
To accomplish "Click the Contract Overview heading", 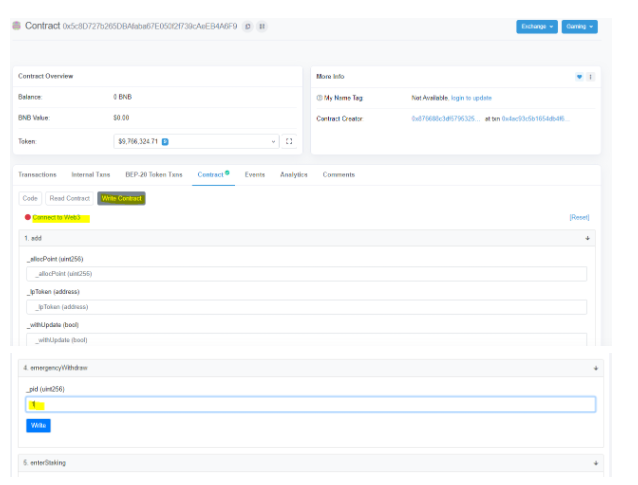I will pyautogui.click(x=46, y=76).
